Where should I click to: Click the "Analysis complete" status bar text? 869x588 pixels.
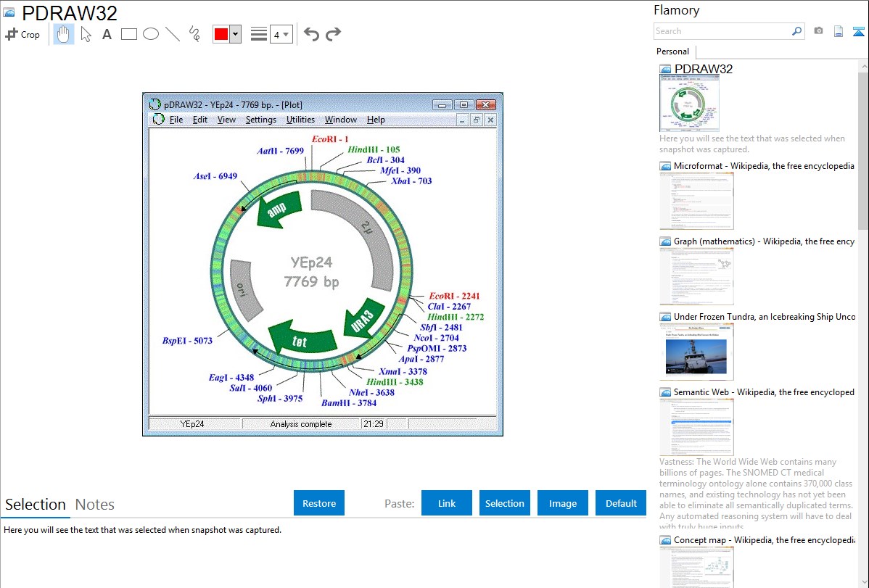(301, 424)
